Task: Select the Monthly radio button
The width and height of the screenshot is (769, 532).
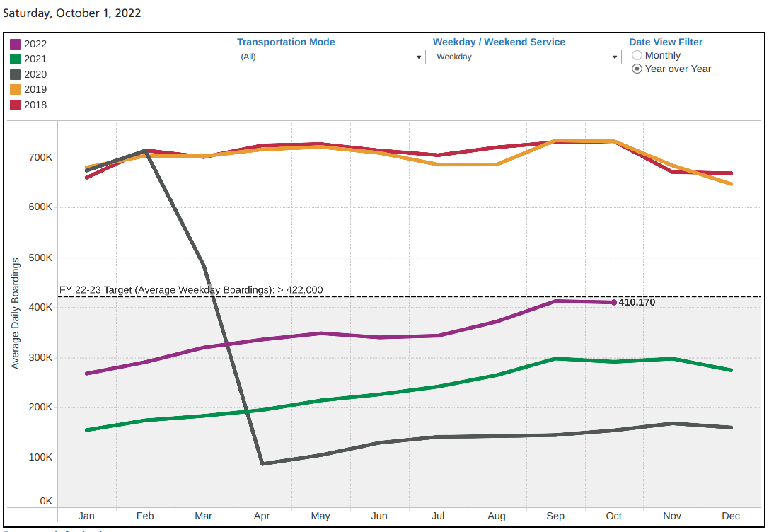Action: click(637, 55)
